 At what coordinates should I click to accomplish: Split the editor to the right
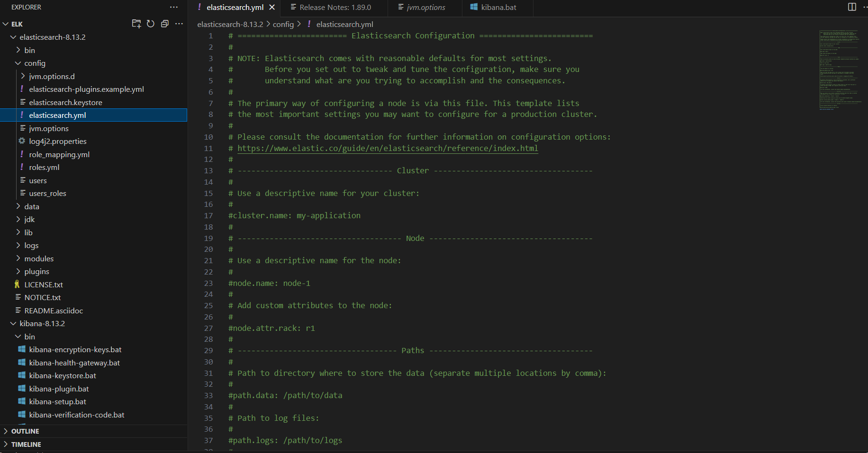pos(852,7)
